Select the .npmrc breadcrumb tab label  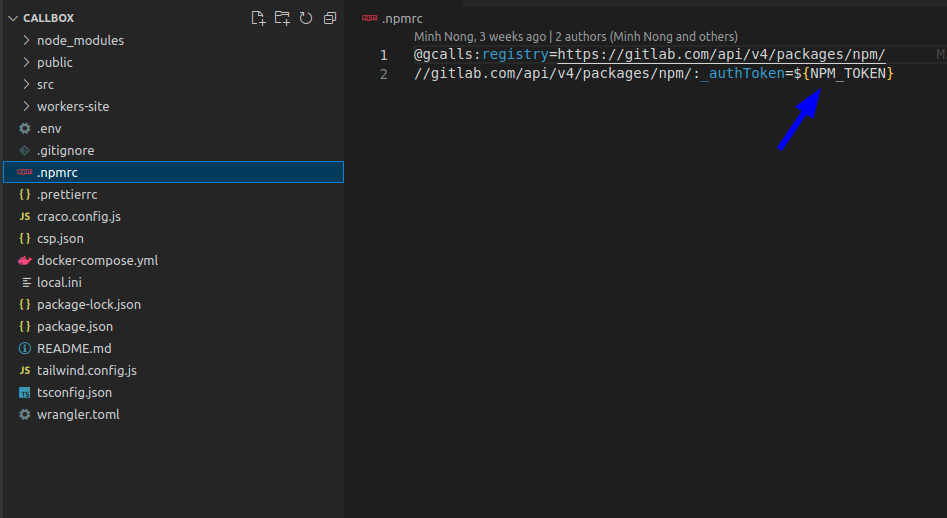tap(404, 18)
